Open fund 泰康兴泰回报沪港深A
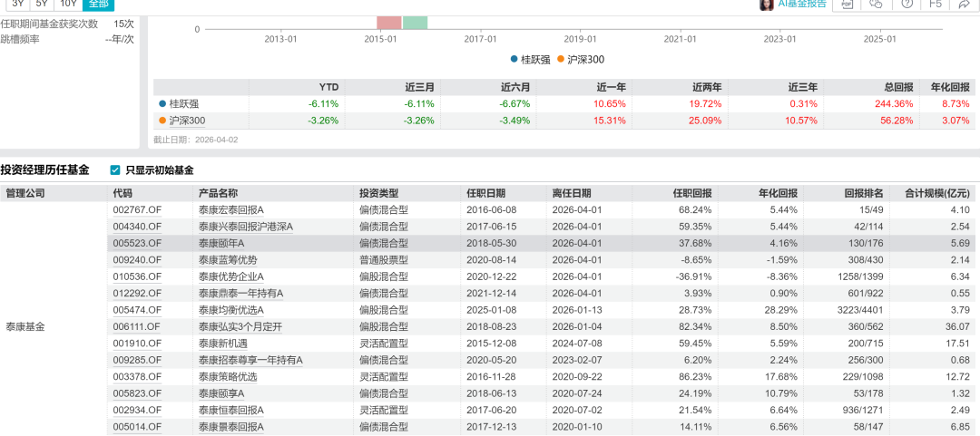This screenshot has width=980, height=436. 246,227
